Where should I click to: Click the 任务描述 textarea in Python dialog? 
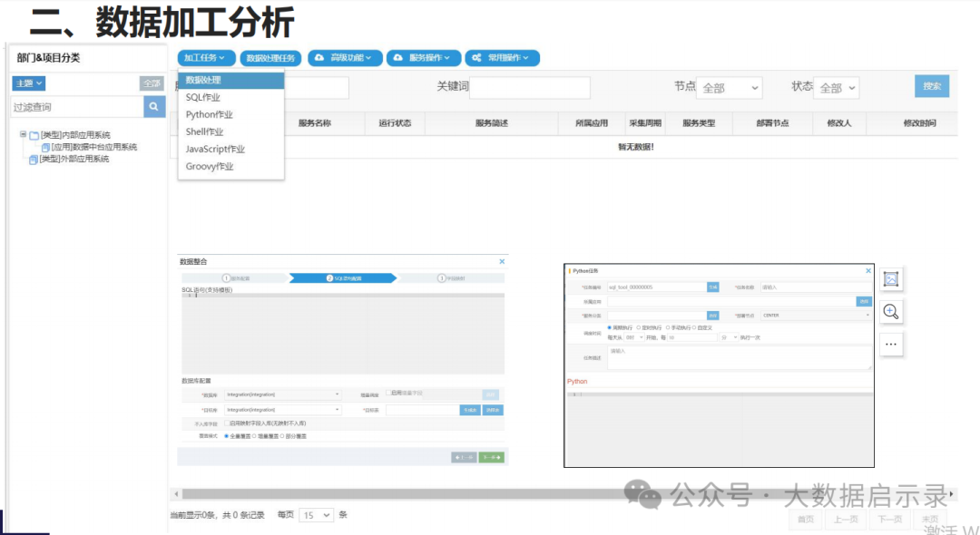(x=740, y=358)
